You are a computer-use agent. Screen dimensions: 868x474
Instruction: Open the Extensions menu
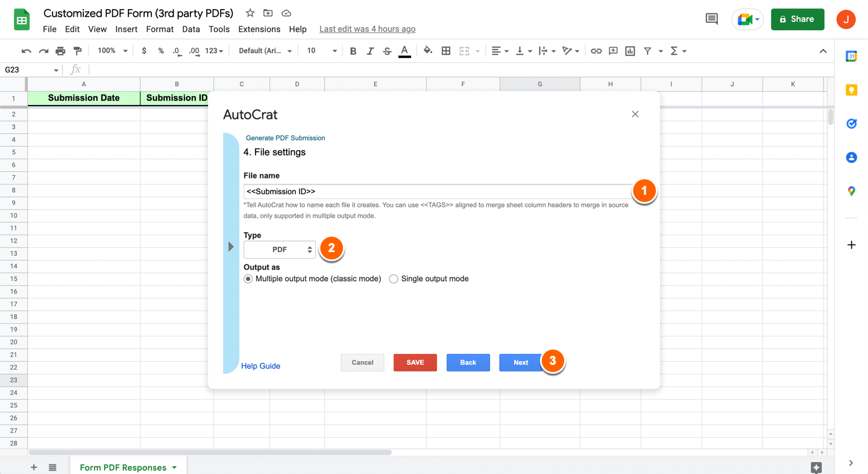pyautogui.click(x=259, y=29)
